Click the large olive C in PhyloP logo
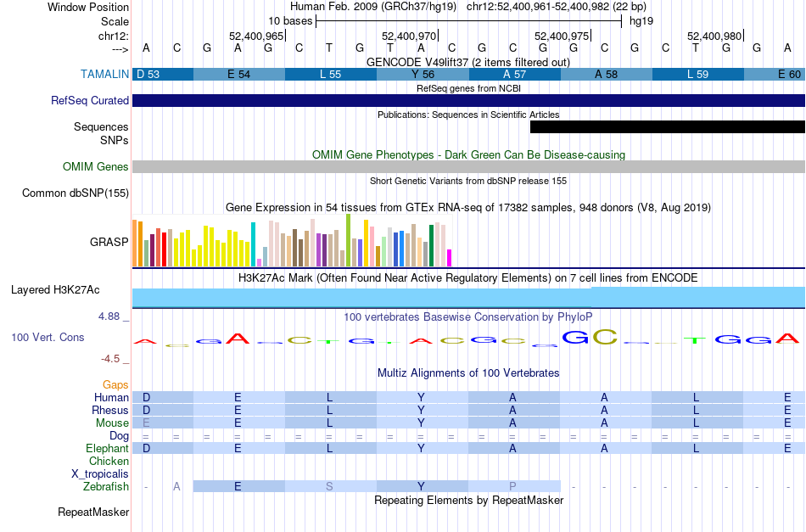This screenshot has height=532, width=806. tap(605, 337)
